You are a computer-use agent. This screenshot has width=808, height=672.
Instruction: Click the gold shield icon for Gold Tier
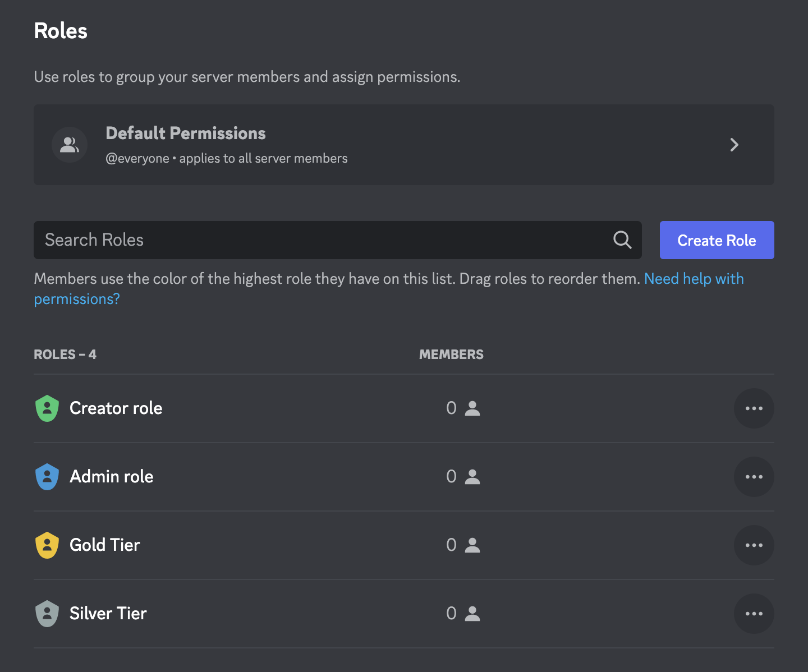coord(47,545)
